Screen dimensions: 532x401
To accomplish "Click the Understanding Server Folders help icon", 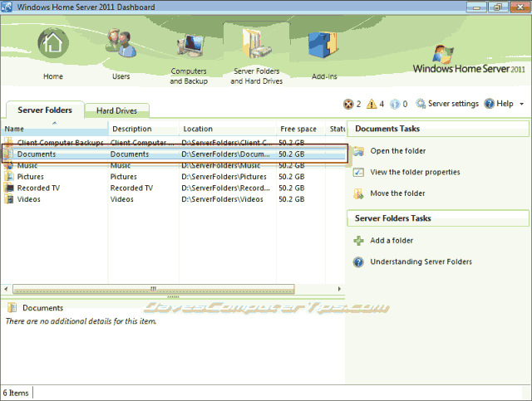I will (x=358, y=262).
